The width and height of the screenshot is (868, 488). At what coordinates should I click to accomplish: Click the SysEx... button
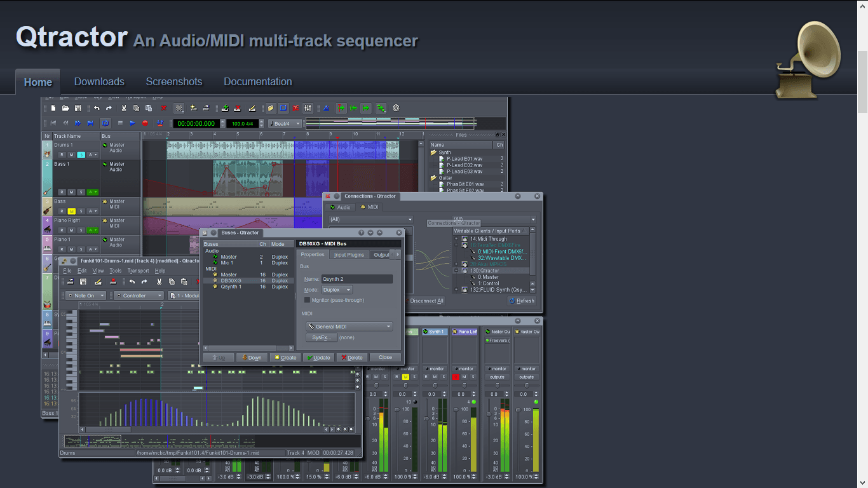[x=321, y=337]
